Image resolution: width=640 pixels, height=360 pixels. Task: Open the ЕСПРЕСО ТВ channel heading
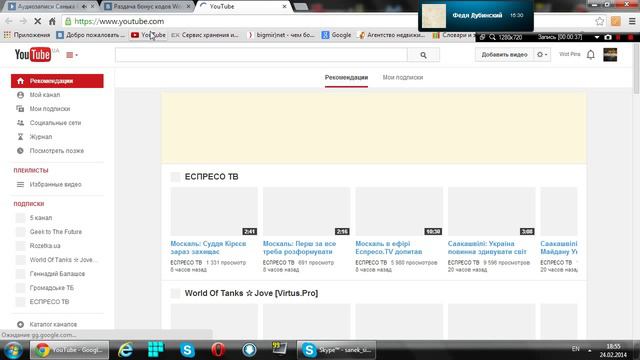(211, 177)
